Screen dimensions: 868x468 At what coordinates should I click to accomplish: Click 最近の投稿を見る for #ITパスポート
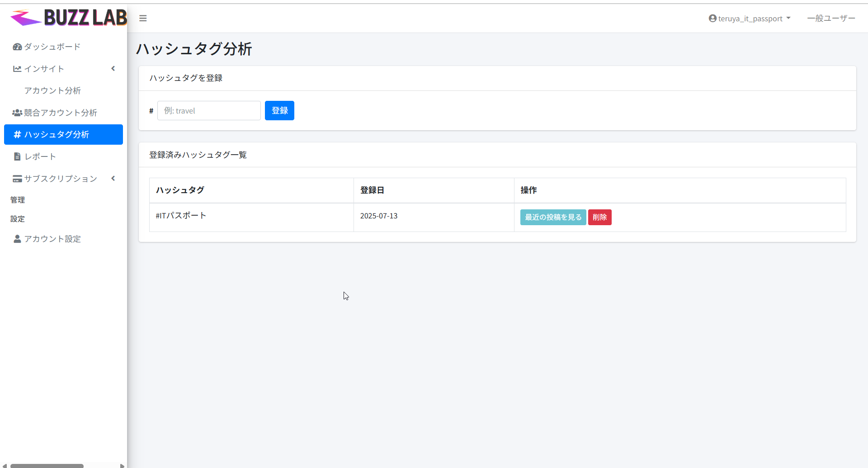(553, 217)
